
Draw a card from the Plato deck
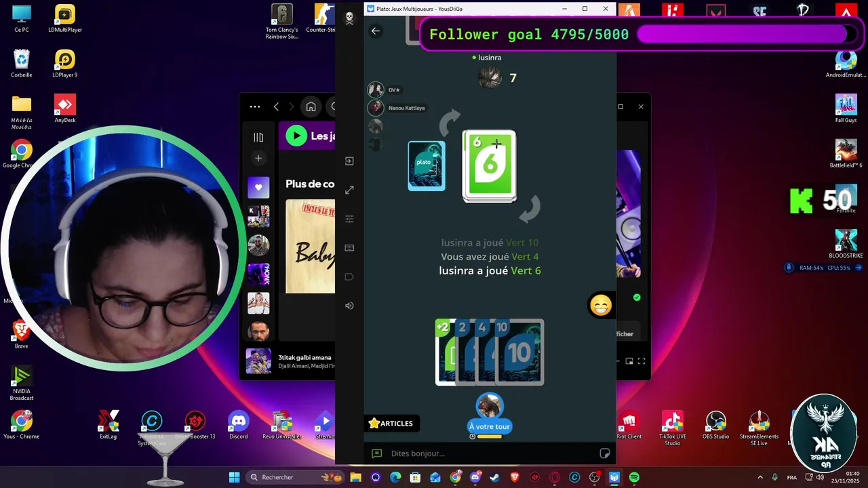[x=427, y=165]
